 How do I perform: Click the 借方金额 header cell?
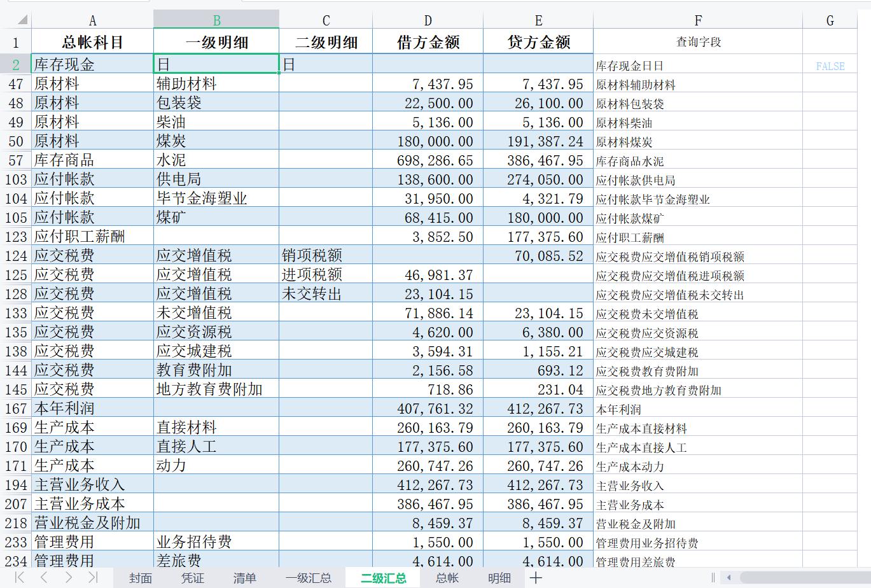[x=427, y=41]
